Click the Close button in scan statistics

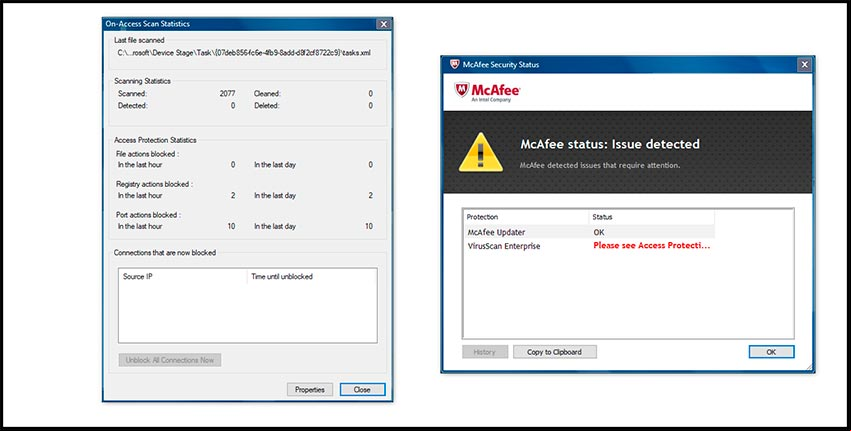pyautogui.click(x=362, y=389)
